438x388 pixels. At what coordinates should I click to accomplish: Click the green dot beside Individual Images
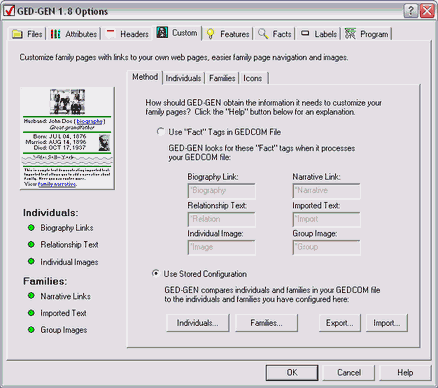pyautogui.click(x=31, y=262)
